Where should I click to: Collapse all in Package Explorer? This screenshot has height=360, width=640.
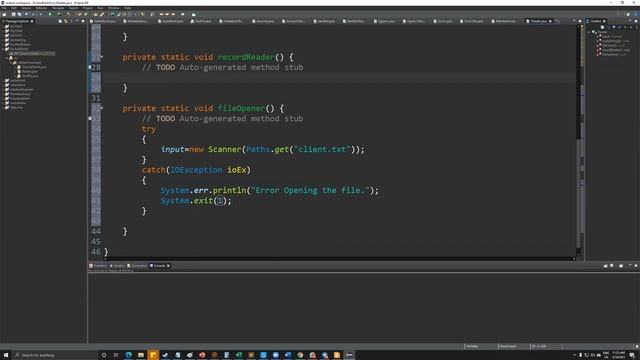[60, 21]
